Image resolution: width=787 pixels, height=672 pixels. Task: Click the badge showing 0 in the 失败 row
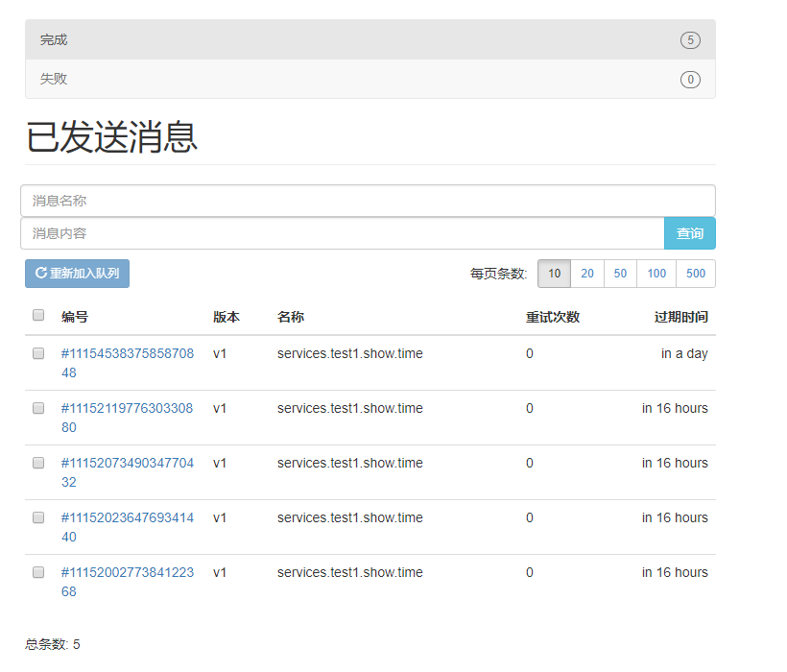[x=690, y=80]
